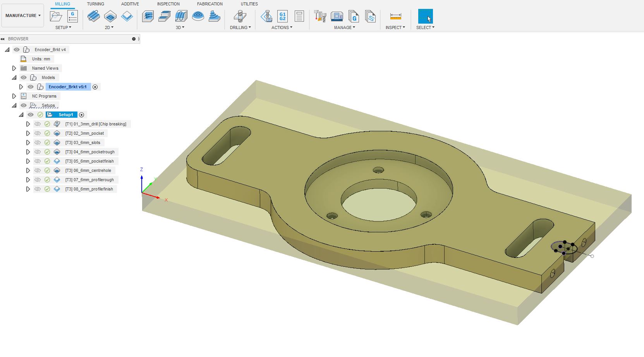Image resolution: width=644 pixels, height=357 pixels.
Task: Click the G1 G2 Post Process icon
Action: pyautogui.click(x=283, y=16)
